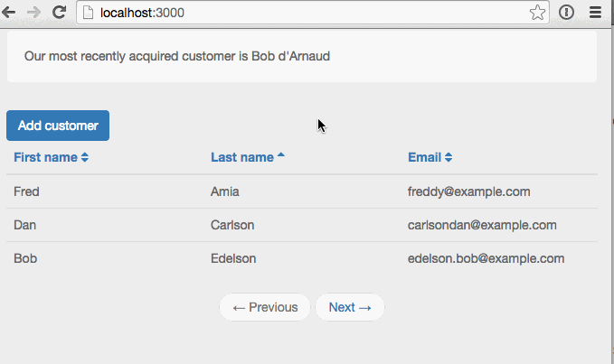
Task: Sort table by Last name header
Action: [242, 157]
